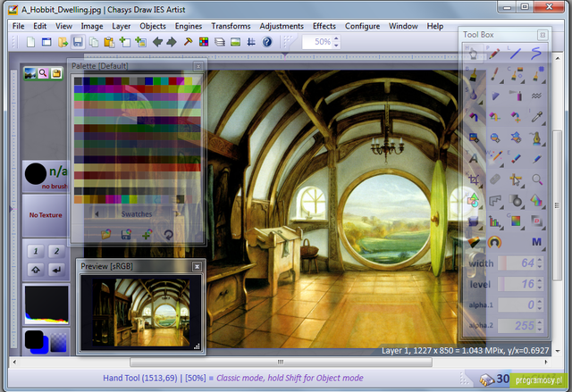Click the hammer tool options icon
The height and width of the screenshot is (392, 572).
point(188,42)
